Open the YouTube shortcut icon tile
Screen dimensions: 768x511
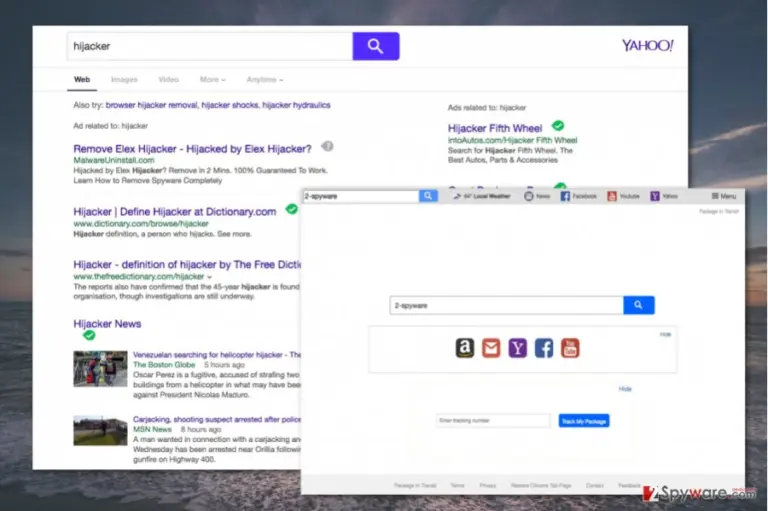pyautogui.click(x=570, y=348)
